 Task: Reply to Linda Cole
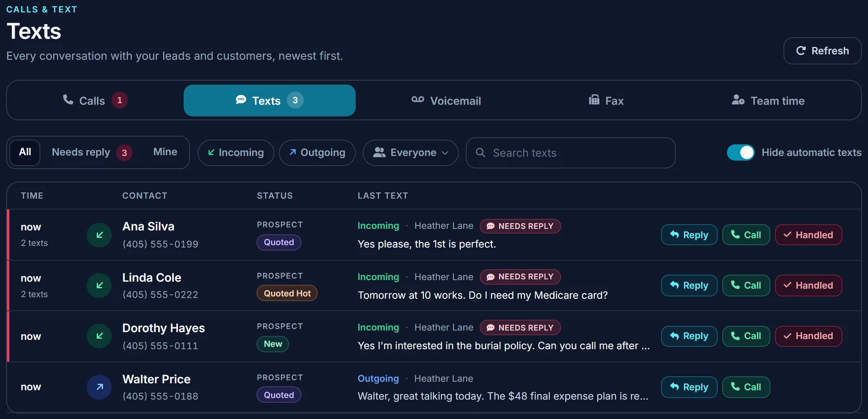pyautogui.click(x=689, y=285)
